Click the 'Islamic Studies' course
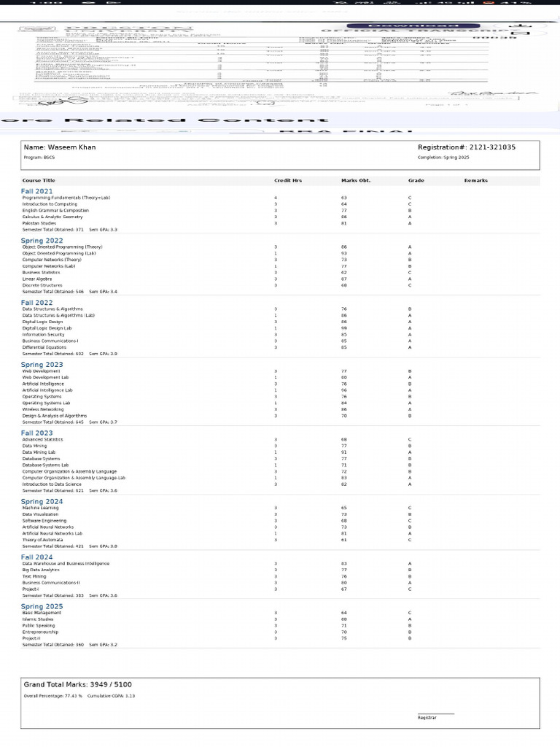 pyautogui.click(x=38, y=620)
